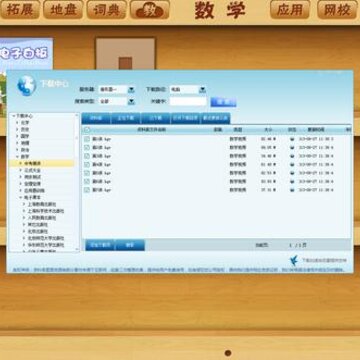Check the sixth file row checkbox
This screenshot has width=360, height=360.
[87, 181]
